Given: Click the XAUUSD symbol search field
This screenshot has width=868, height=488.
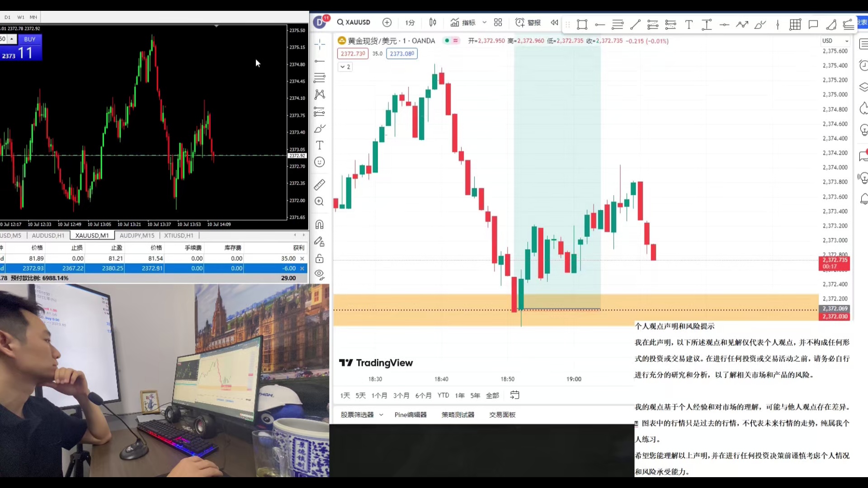Looking at the screenshot, I should [x=354, y=23].
